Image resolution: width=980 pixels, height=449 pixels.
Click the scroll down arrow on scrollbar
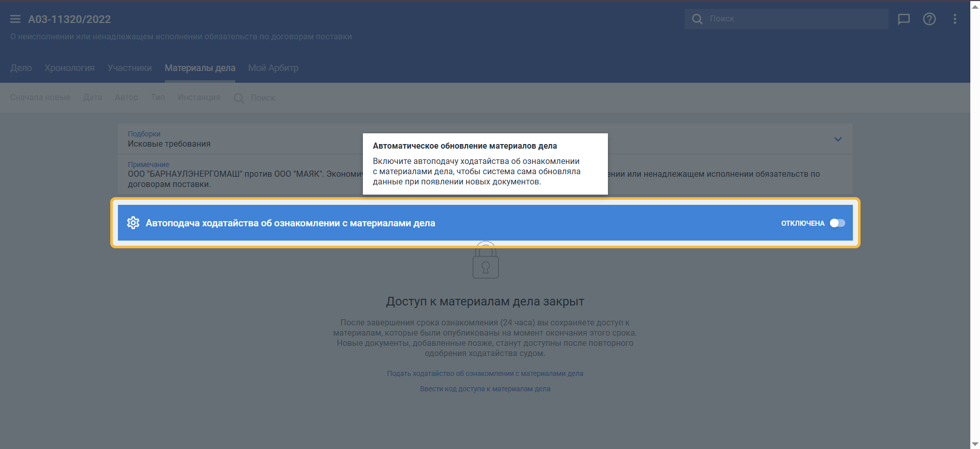click(975, 444)
